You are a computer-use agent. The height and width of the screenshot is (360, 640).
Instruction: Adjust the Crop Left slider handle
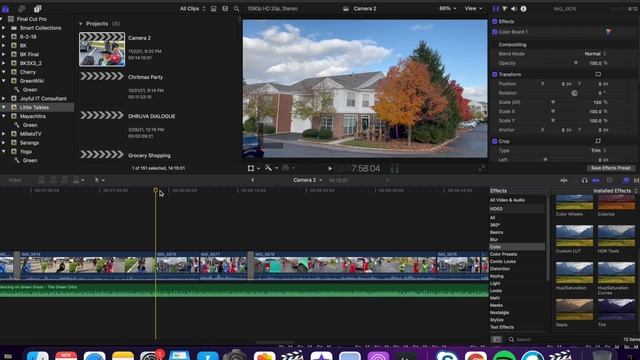point(545,160)
